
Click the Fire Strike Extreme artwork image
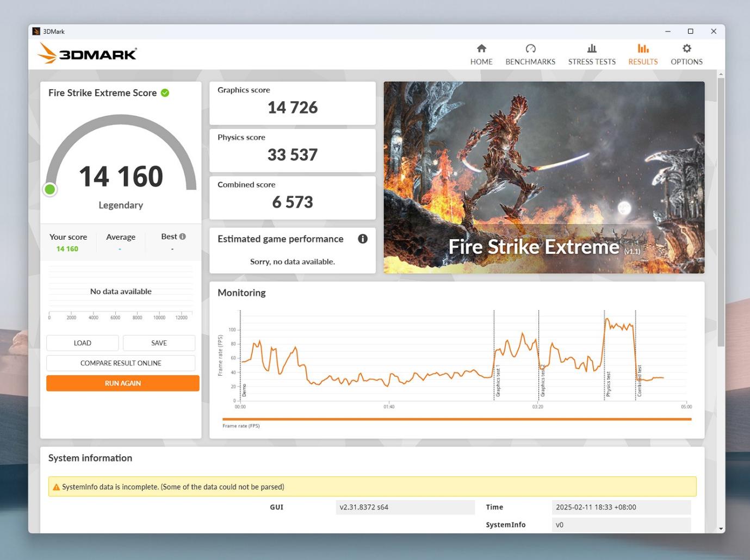(x=544, y=177)
